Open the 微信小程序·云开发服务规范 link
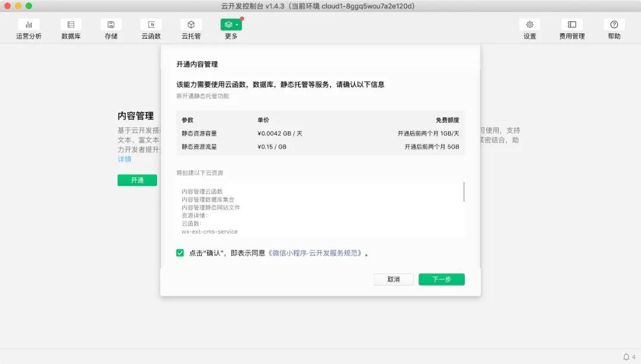Screen dimensions: 641x364 [x=316, y=253]
